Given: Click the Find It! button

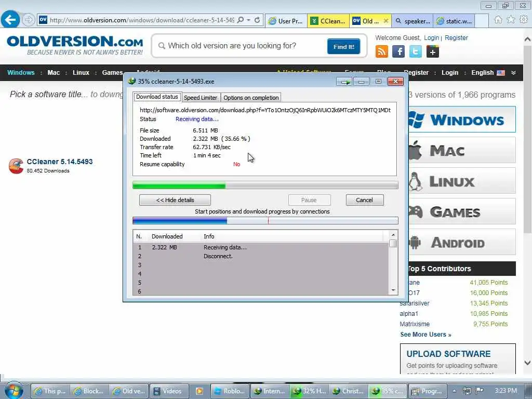Looking at the screenshot, I should [344, 46].
